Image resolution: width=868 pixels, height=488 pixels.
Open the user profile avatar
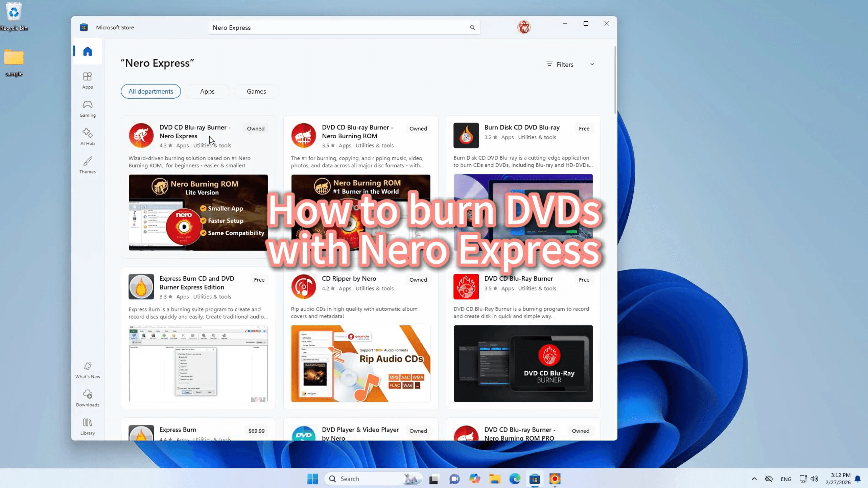point(523,27)
